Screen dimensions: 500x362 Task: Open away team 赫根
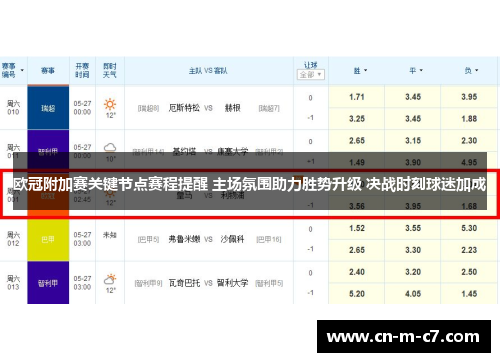coord(233,108)
